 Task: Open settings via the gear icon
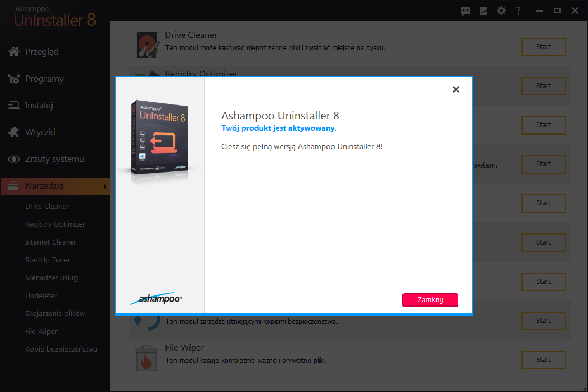coord(501,11)
